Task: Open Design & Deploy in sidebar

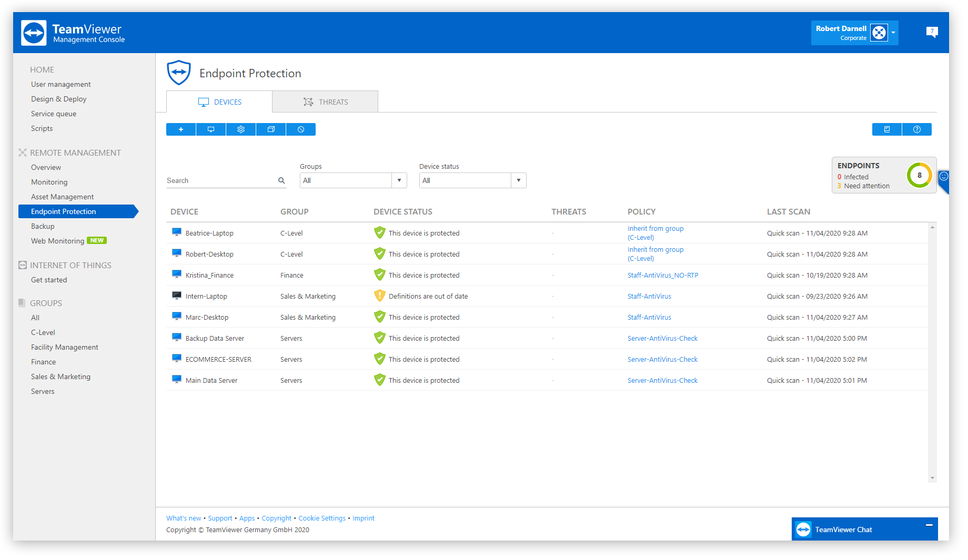Action: 58,99
